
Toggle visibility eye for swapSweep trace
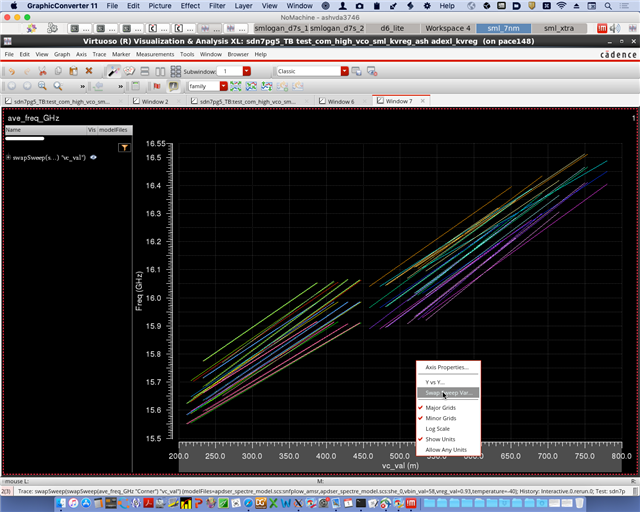[93, 158]
